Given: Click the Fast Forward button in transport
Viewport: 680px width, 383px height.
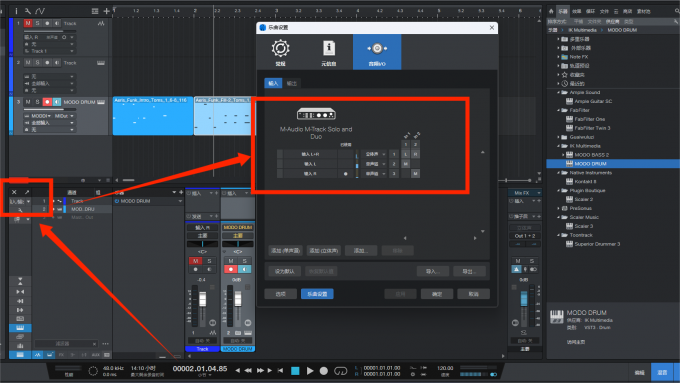Looking at the screenshot, I should (260, 370).
